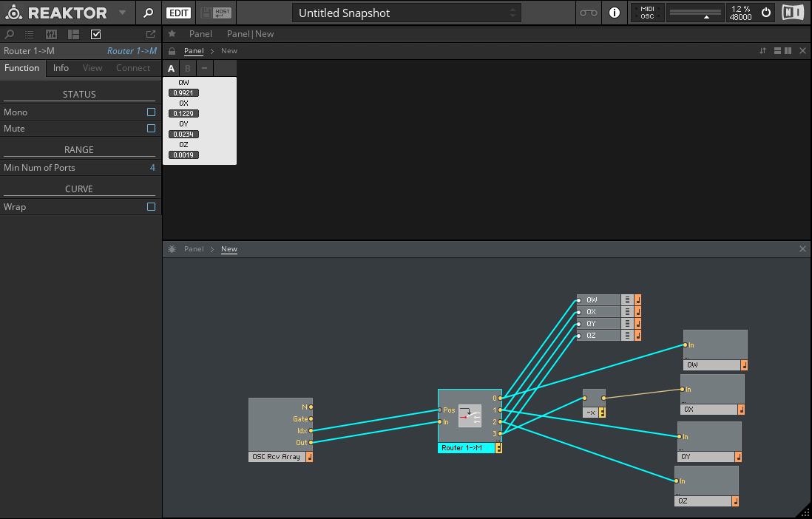Edit the Min Num of Ports value 4

point(152,167)
